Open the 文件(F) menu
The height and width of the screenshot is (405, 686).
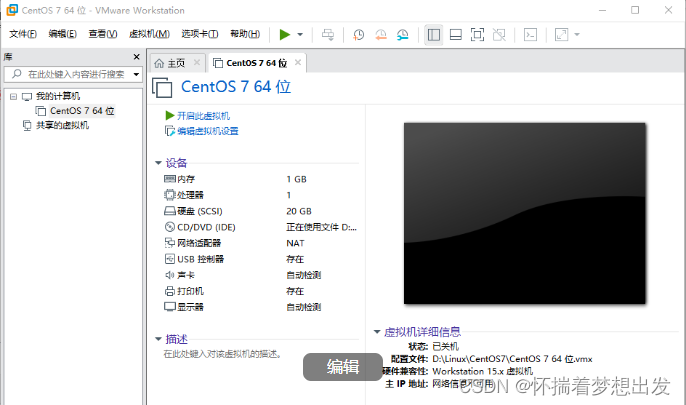point(23,34)
